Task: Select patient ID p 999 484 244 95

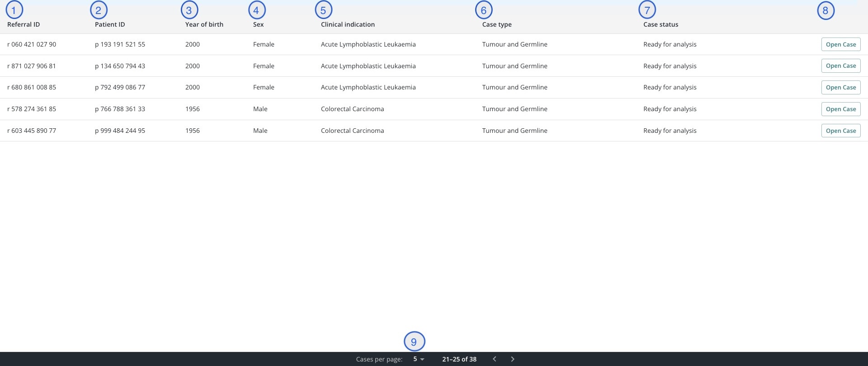Action: pos(120,131)
